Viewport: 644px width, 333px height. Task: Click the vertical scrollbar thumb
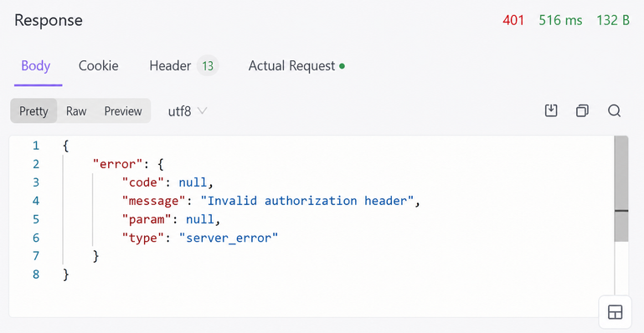pos(621,189)
